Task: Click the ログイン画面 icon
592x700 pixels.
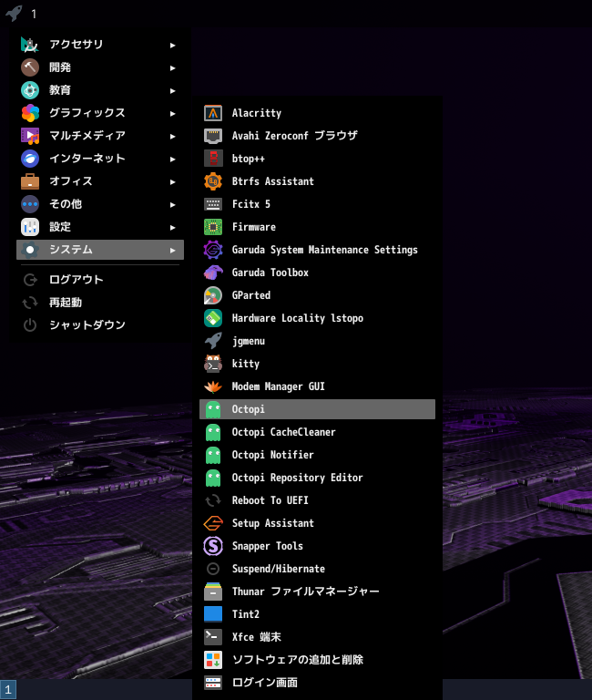Action: point(213,682)
